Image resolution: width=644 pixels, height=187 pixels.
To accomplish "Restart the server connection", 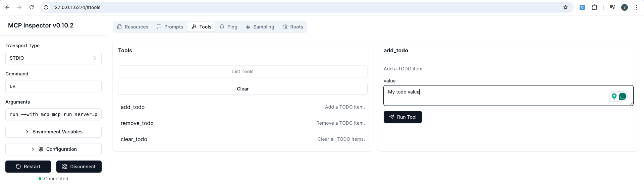I will click(x=28, y=167).
